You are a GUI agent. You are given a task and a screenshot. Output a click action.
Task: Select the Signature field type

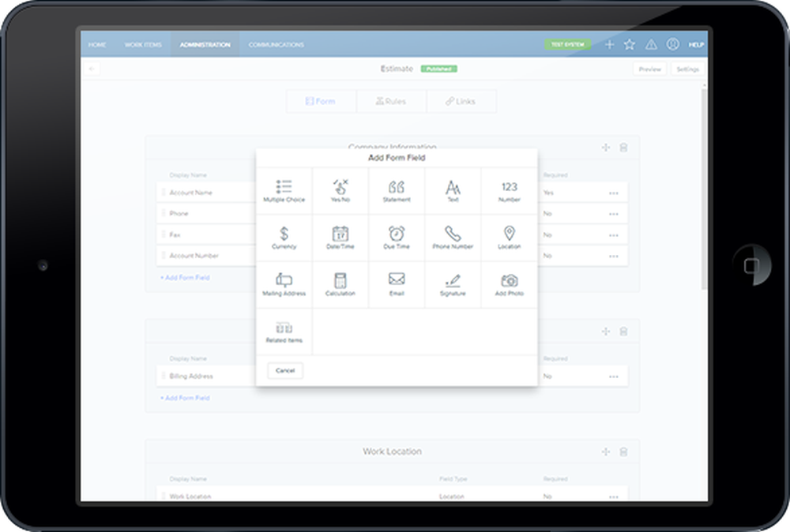click(453, 284)
